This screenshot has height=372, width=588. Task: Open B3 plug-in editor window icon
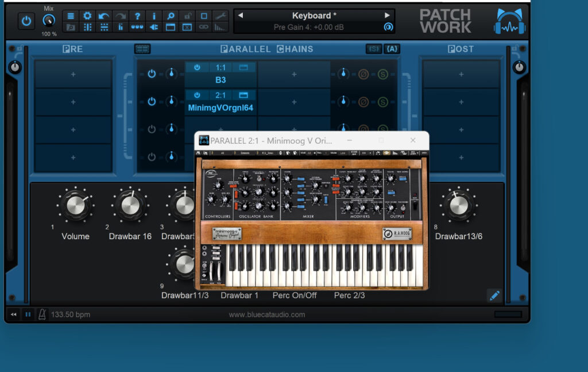click(x=243, y=68)
